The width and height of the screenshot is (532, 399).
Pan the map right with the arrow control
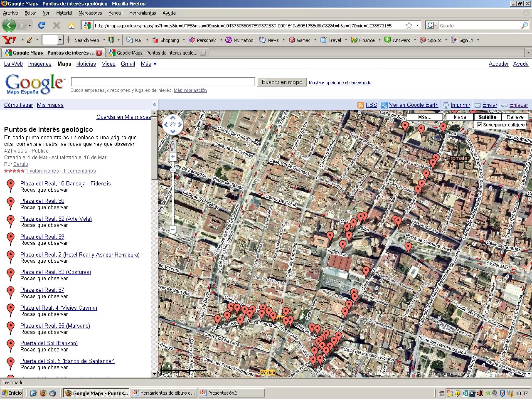(x=180, y=125)
